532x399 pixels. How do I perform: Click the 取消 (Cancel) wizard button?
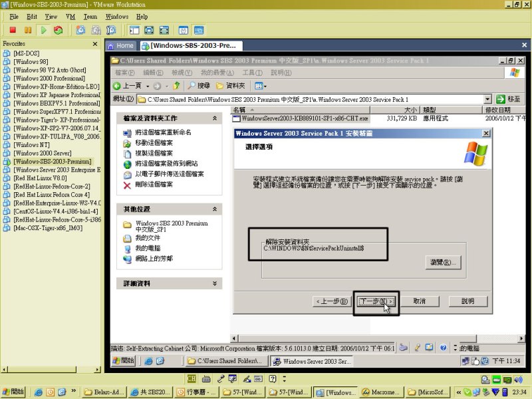(420, 301)
